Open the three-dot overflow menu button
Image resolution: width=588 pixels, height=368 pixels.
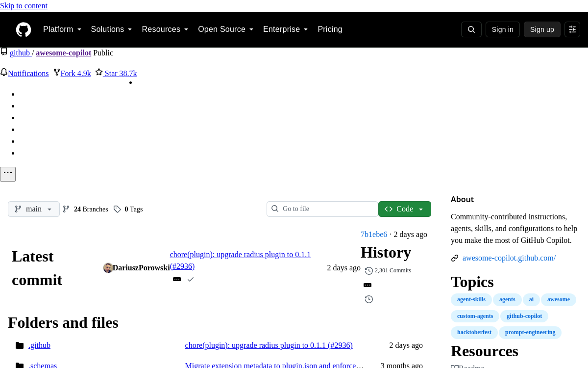(8, 174)
